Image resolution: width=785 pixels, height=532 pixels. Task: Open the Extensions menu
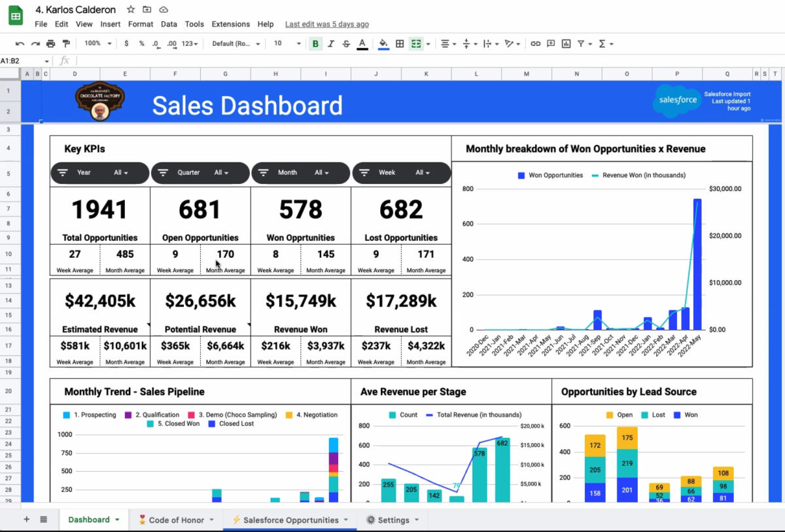tap(230, 24)
